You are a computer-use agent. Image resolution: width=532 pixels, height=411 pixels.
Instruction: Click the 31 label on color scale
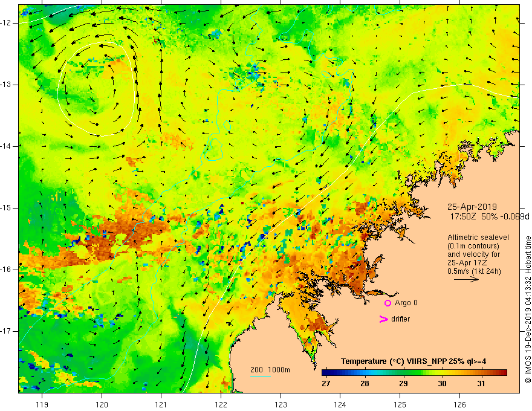coord(481,384)
